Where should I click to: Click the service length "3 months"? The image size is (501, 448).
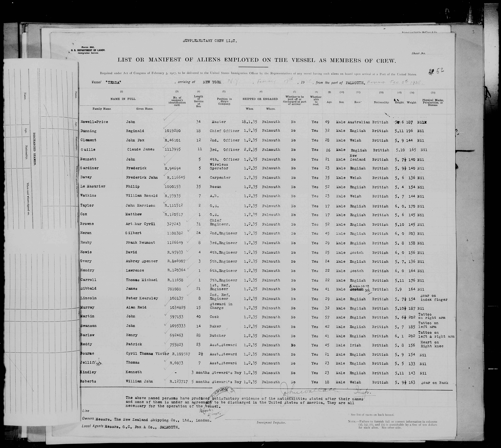pos(200,372)
